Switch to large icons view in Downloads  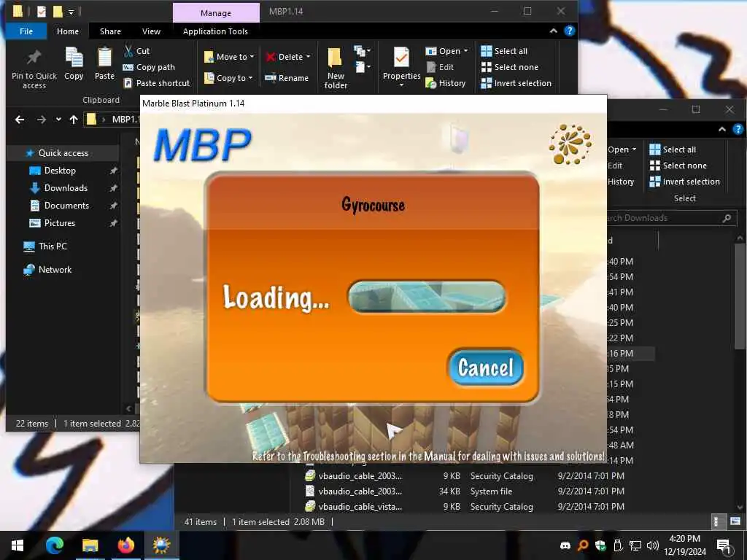click(735, 521)
